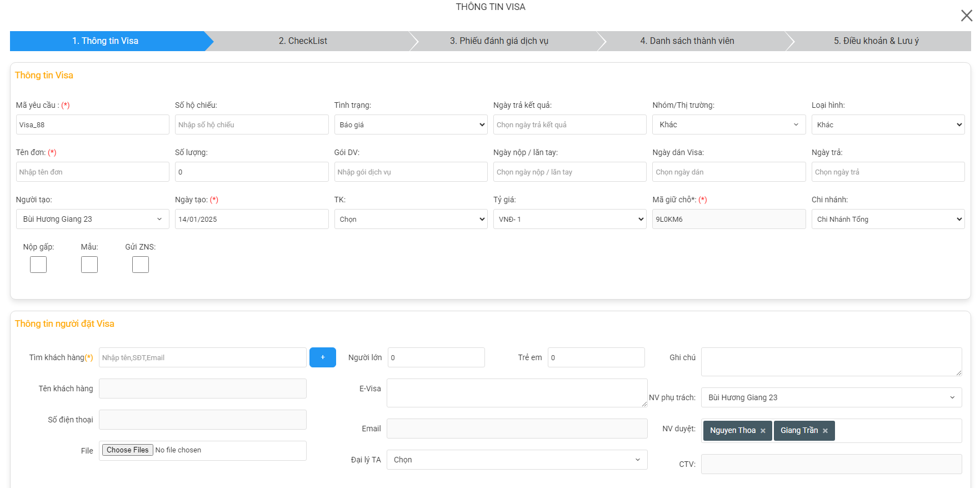The width and height of the screenshot is (980, 488).
Task: Tick the Nộp gấp checkbox
Action: [38, 265]
